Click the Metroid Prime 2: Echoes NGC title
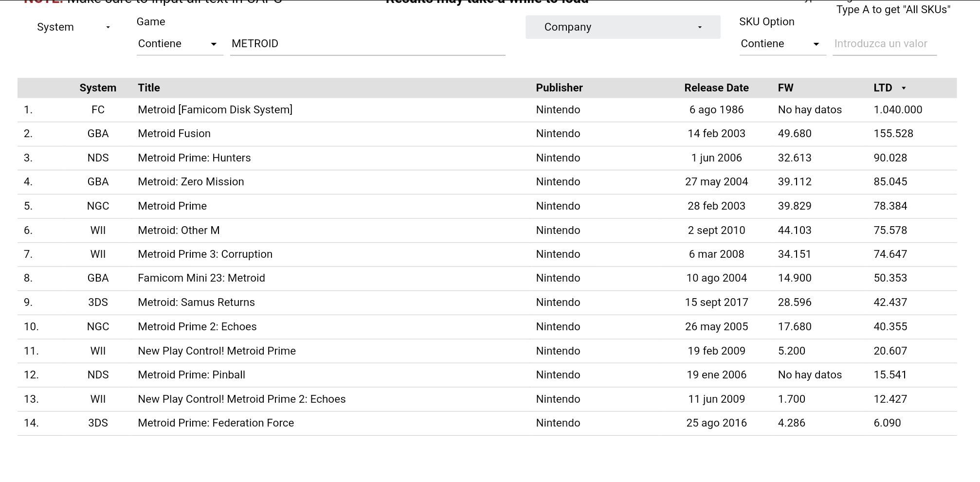 coord(197,327)
